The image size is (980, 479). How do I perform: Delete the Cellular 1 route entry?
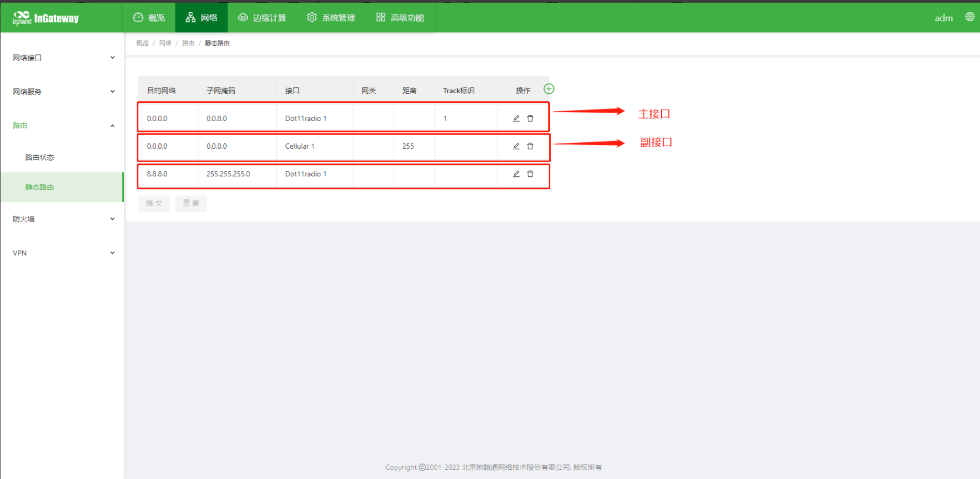click(530, 146)
